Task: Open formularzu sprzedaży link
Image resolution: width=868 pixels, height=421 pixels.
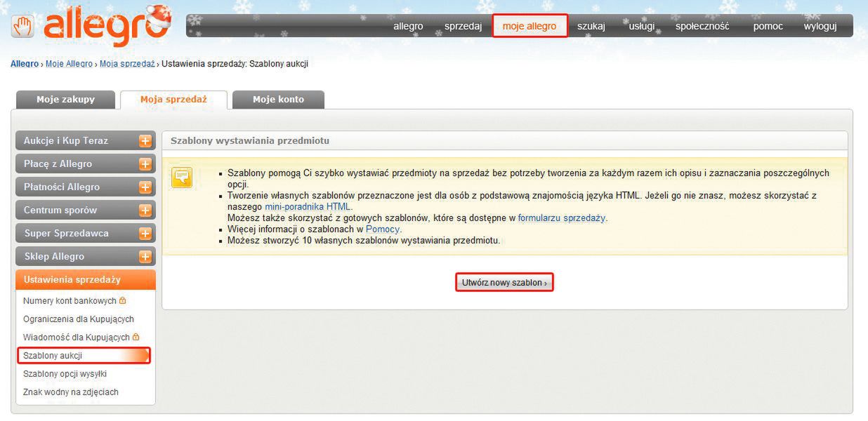Action: pos(562,218)
